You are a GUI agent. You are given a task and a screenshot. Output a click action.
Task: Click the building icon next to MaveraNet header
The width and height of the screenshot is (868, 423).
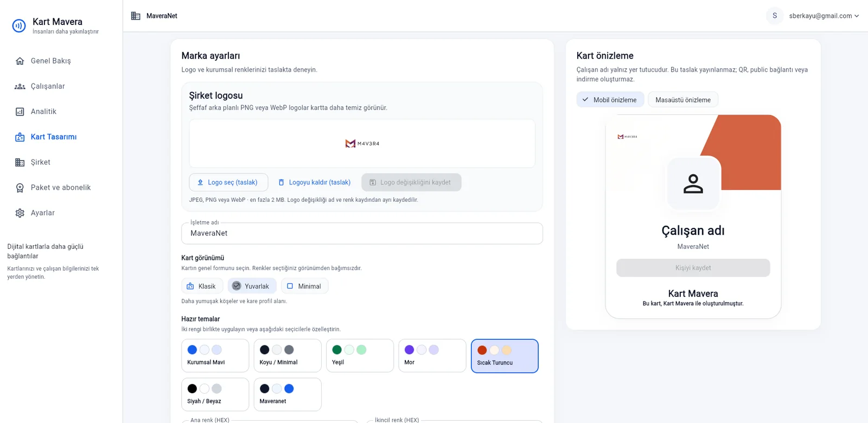(136, 16)
